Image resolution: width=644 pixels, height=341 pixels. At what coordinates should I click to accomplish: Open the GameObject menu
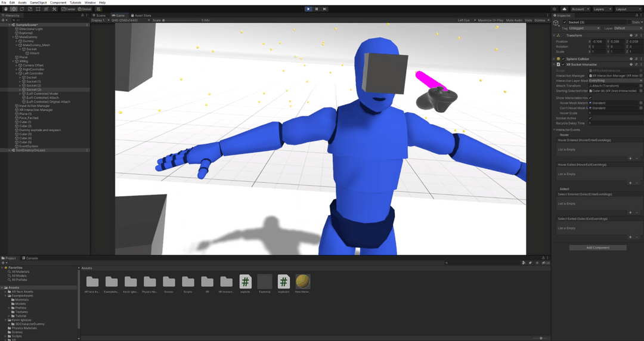(38, 2)
